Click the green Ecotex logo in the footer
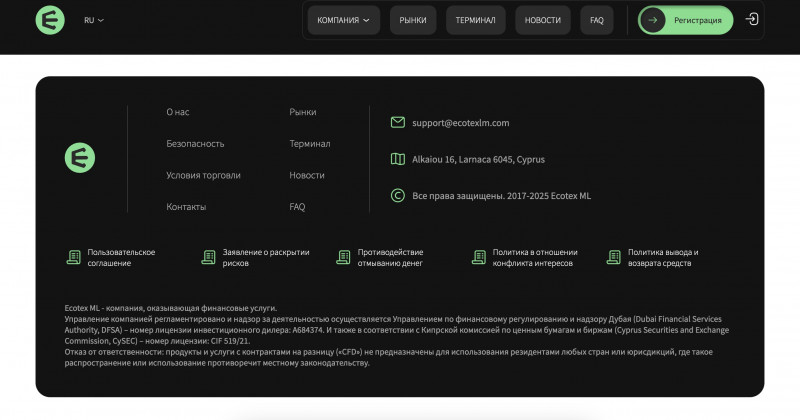The width and height of the screenshot is (800, 420). [x=80, y=158]
